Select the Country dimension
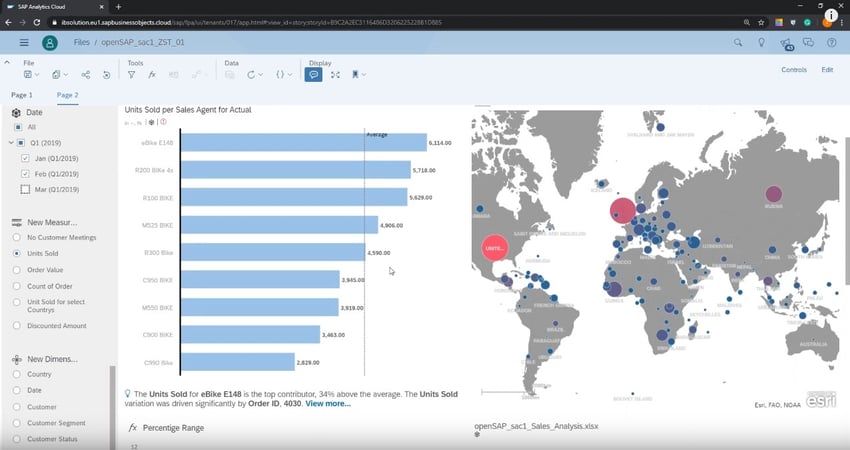850x450 pixels. click(x=17, y=374)
